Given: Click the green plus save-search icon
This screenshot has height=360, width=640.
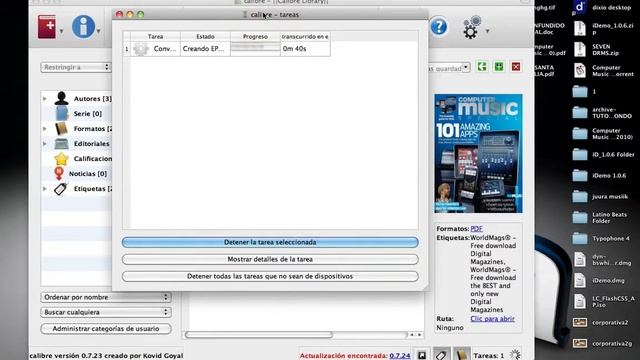Looking at the screenshot, I should tap(499, 67).
